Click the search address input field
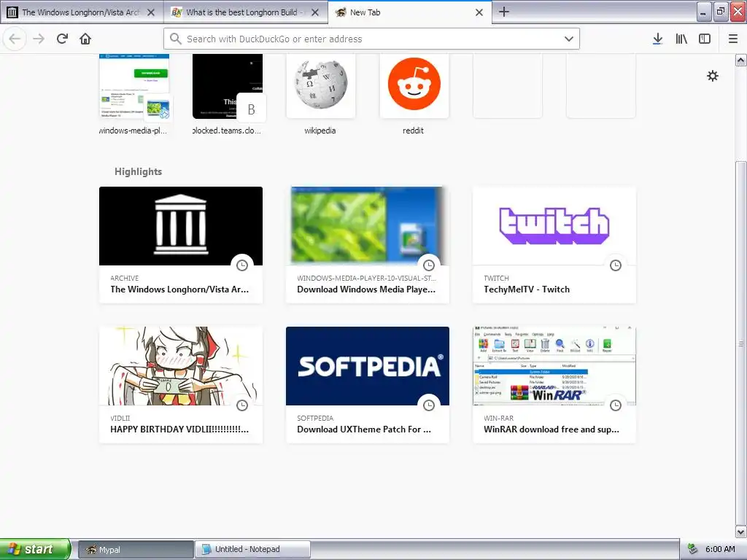Screen dimensions: 747x560 pyautogui.click(x=371, y=39)
